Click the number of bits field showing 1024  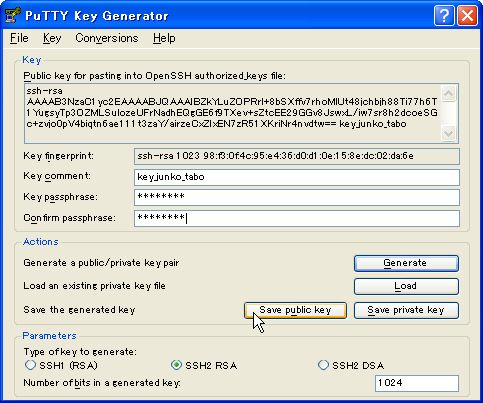417,383
